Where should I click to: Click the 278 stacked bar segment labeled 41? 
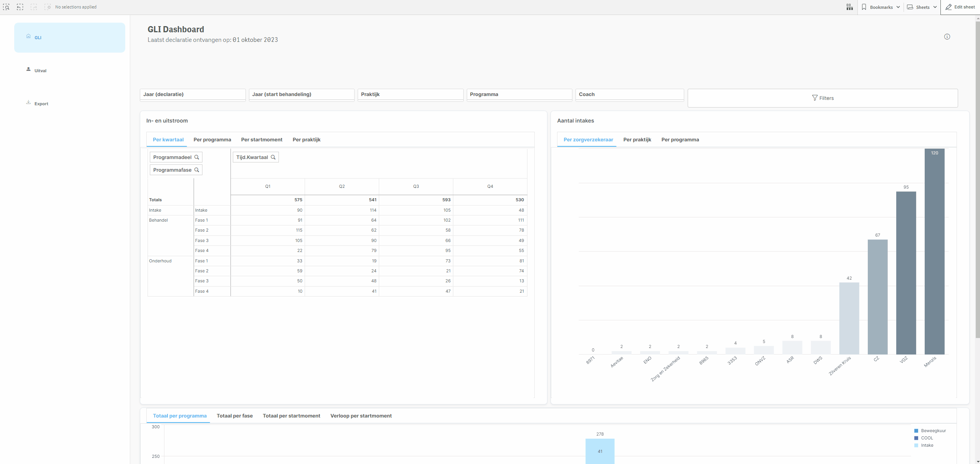tap(600, 451)
